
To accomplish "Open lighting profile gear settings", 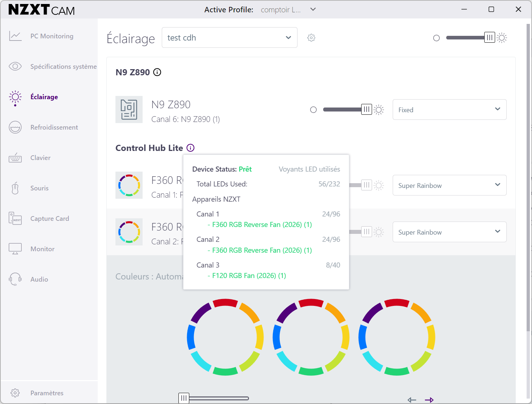I will coord(311,38).
